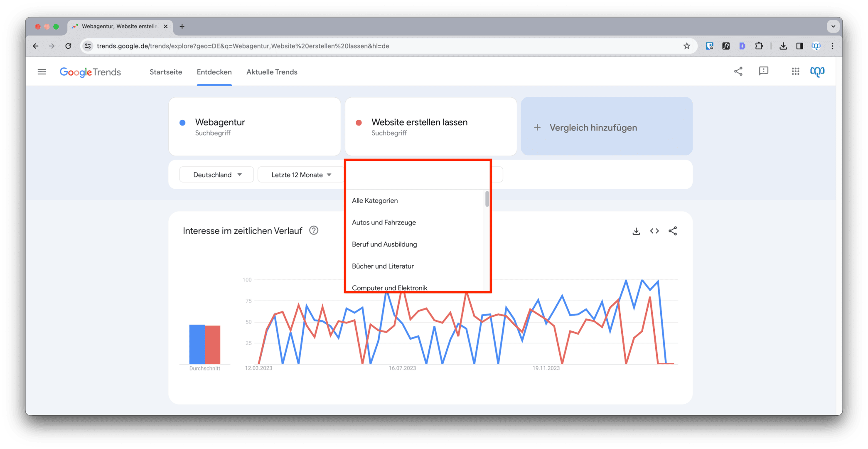The width and height of the screenshot is (868, 449).
Task: Open the Aktuelle Trends tab
Action: click(272, 72)
